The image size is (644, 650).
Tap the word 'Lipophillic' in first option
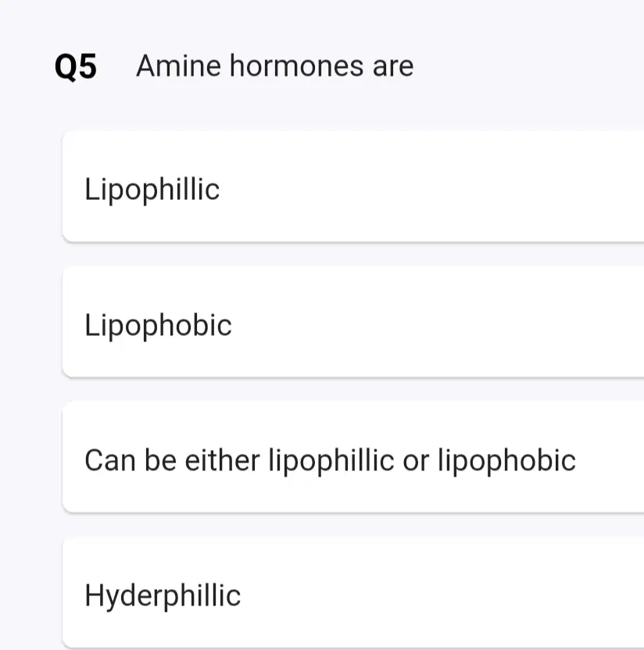point(152,189)
